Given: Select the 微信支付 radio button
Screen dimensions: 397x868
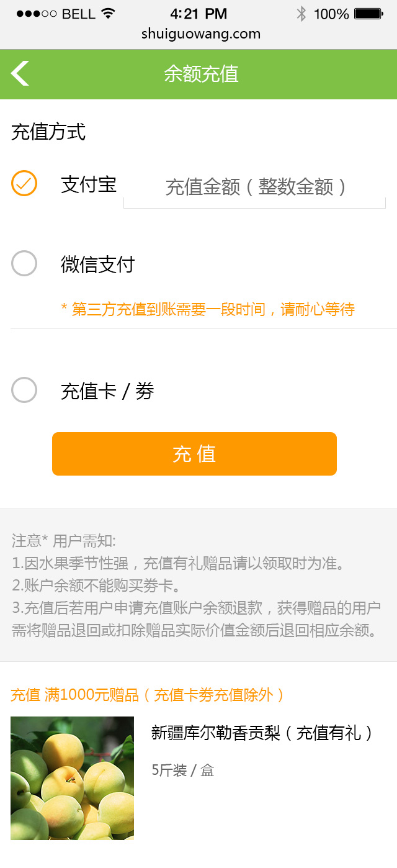Looking at the screenshot, I should click(x=24, y=263).
